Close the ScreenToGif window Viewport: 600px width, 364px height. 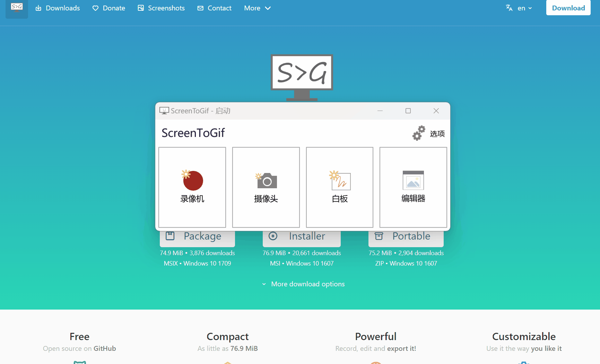pos(436,111)
